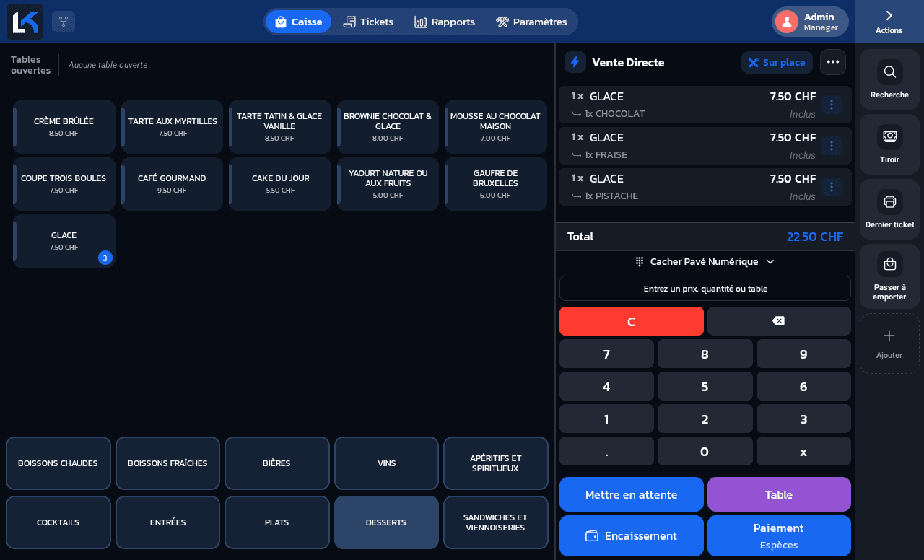Add another Glace product
Image resolution: width=924 pixels, height=560 pixels.
[64, 241]
